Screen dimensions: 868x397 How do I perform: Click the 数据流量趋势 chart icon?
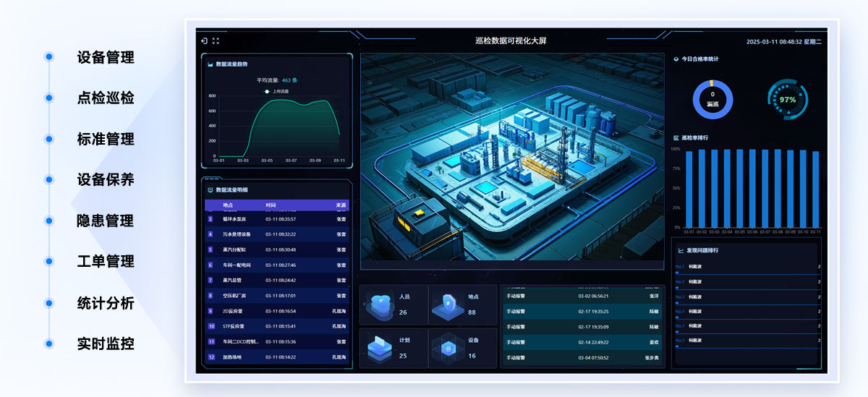(210, 64)
